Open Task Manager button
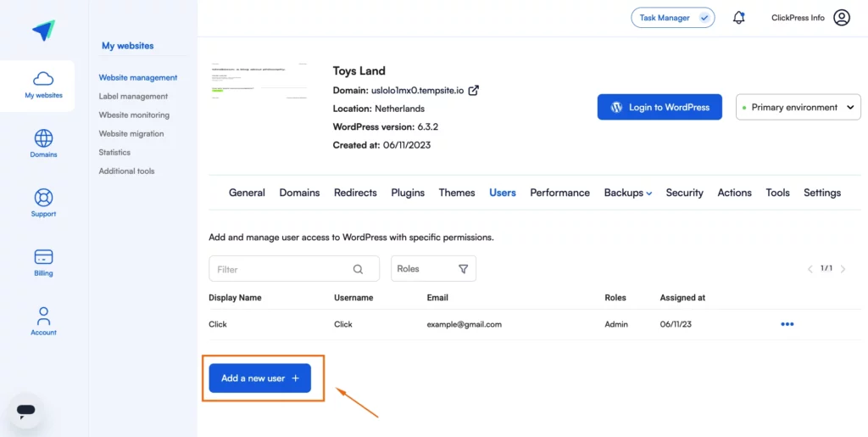Image resolution: width=868 pixels, height=437 pixels. click(672, 18)
